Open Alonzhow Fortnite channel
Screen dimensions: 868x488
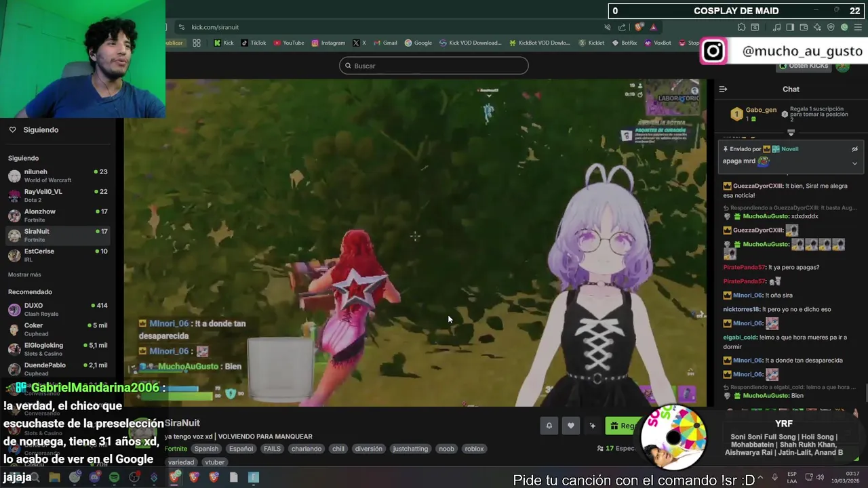pyautogui.click(x=58, y=216)
